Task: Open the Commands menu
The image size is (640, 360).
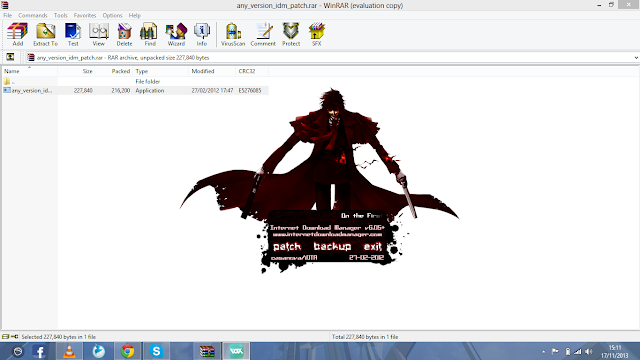Action: 33,15
